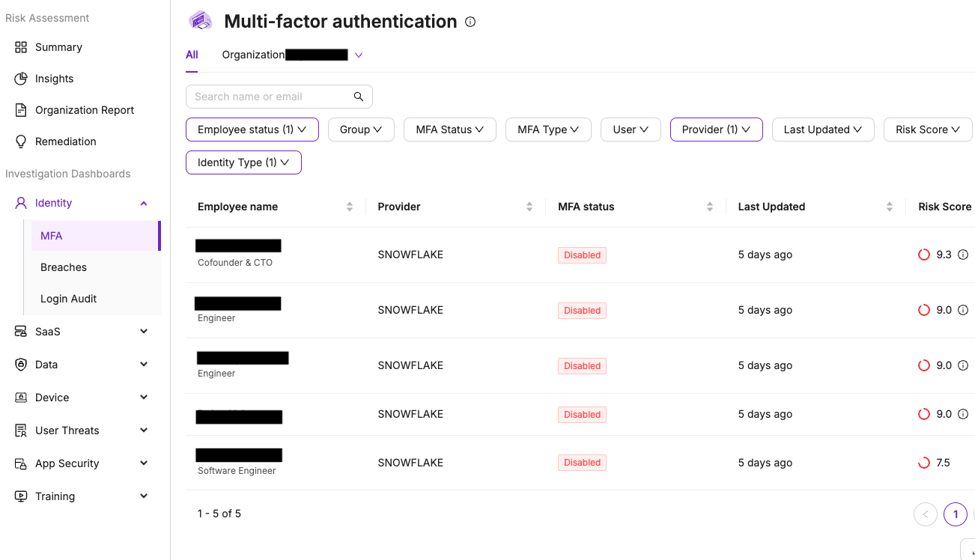Open the MFA Status filter dropdown

pos(449,130)
